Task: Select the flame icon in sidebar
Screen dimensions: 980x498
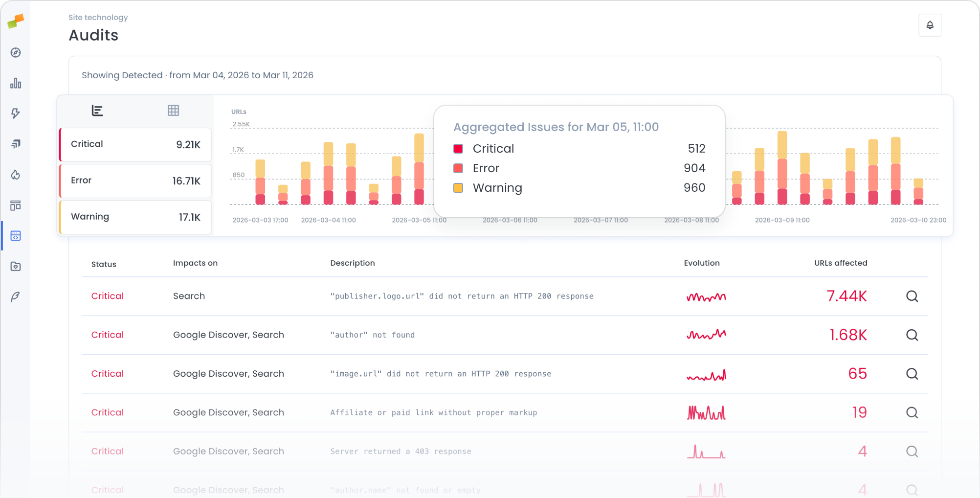Action: coord(16,175)
